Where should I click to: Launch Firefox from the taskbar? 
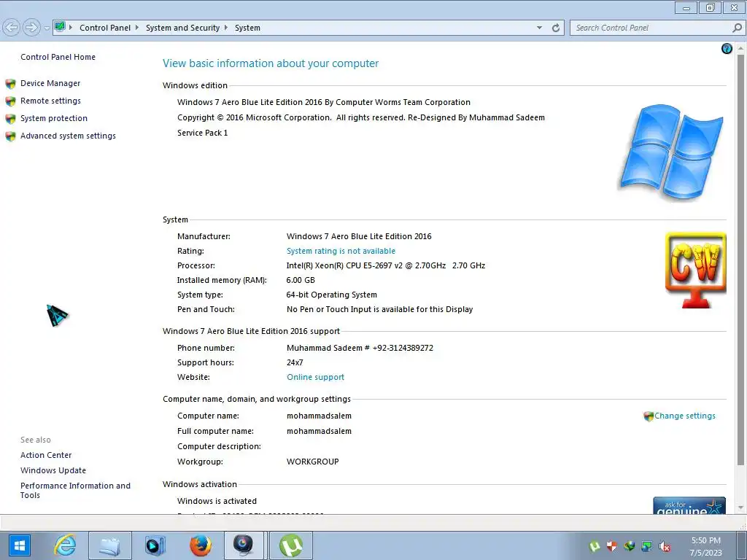200,545
